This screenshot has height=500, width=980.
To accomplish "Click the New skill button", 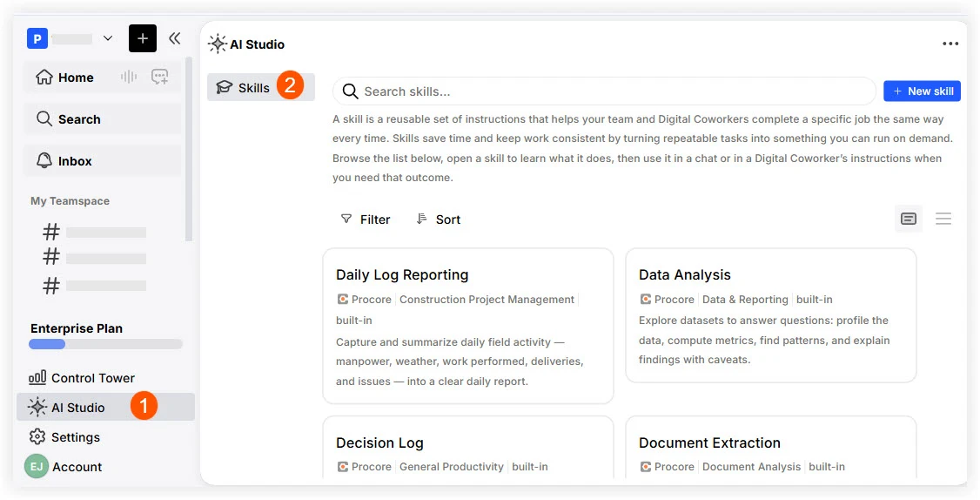I will [922, 91].
